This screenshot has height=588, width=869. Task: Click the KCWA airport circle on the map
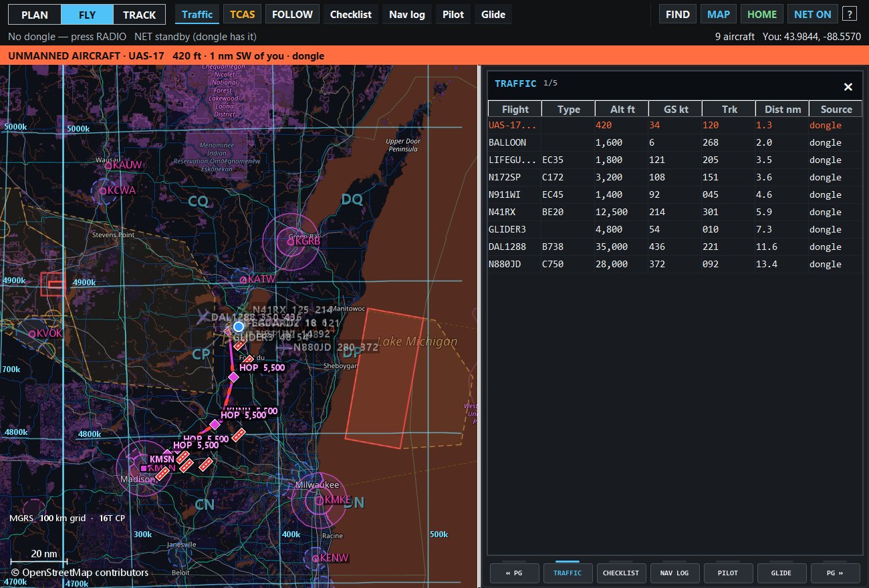click(x=103, y=190)
